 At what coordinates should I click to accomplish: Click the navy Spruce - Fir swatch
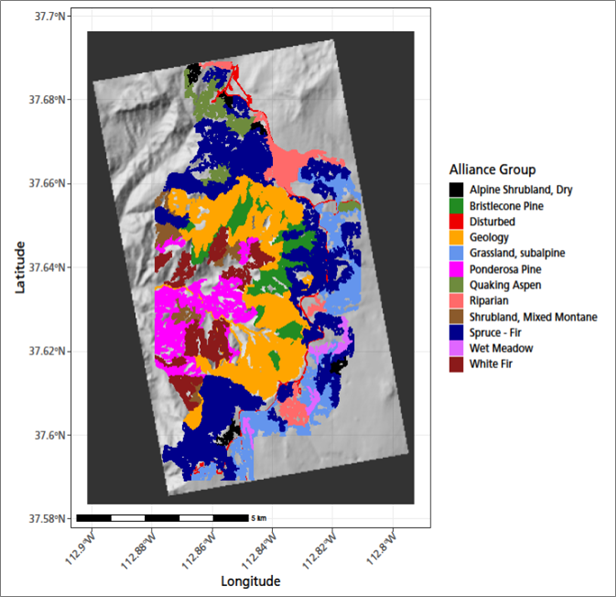456,332
